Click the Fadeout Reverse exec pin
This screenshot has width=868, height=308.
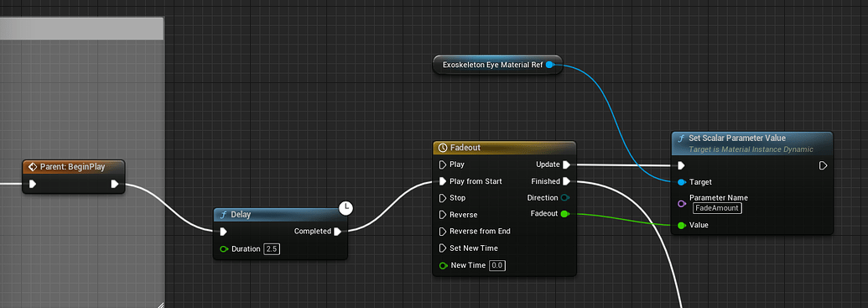pyautogui.click(x=442, y=214)
